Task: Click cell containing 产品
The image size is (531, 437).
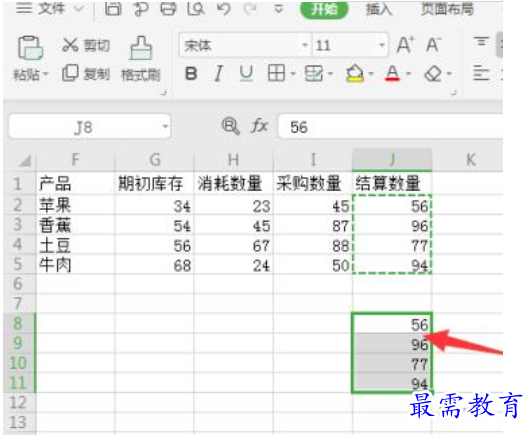Action: (x=75, y=183)
